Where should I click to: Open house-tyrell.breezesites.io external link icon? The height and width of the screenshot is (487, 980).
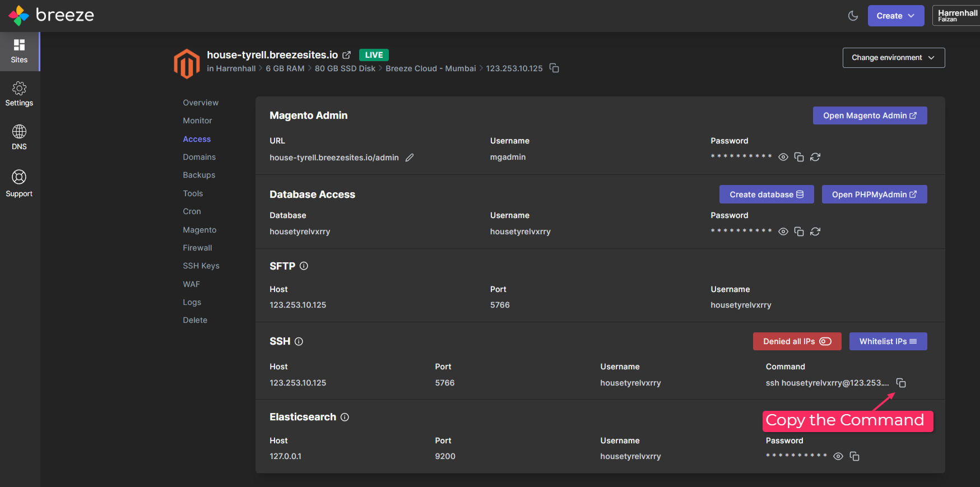pyautogui.click(x=347, y=55)
